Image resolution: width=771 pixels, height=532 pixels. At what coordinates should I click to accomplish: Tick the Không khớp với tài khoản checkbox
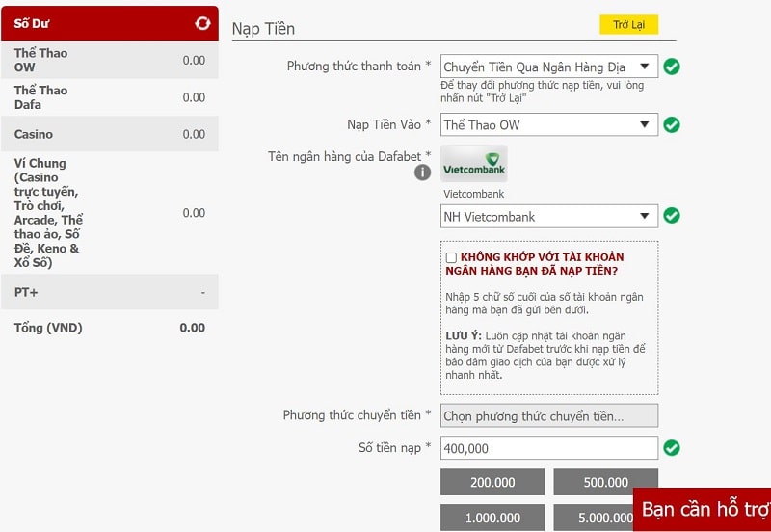pyautogui.click(x=451, y=257)
